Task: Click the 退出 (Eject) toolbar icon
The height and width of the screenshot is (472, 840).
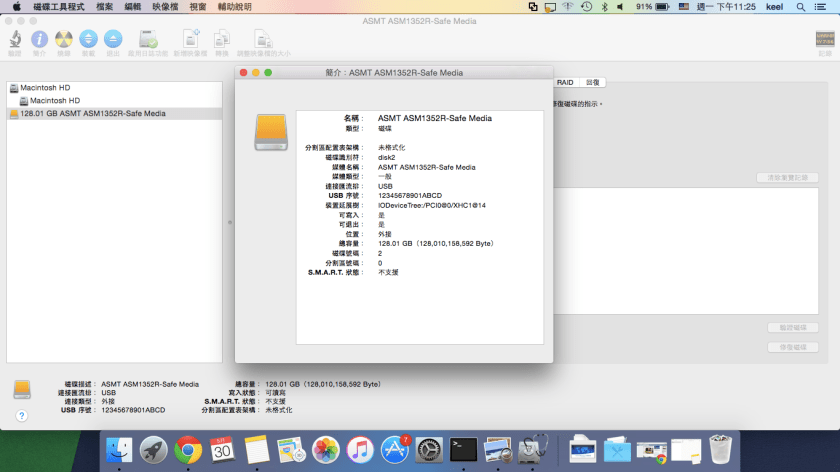Action: pos(112,40)
